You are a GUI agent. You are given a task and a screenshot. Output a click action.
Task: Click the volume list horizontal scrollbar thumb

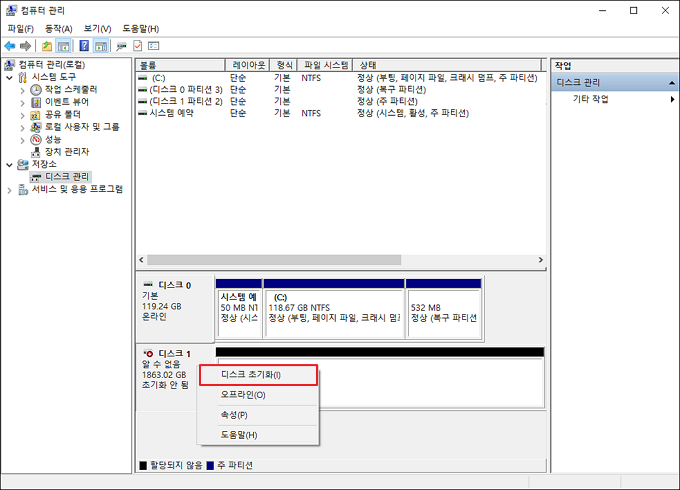[x=274, y=260]
